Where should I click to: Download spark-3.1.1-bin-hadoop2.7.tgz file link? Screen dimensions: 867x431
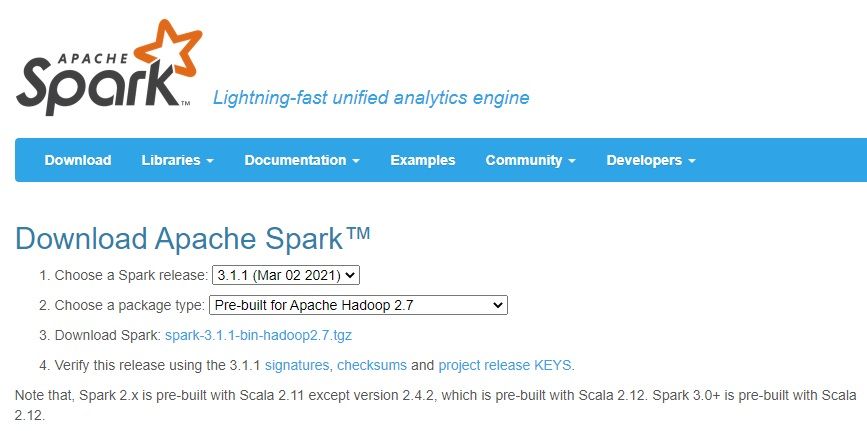click(272, 335)
